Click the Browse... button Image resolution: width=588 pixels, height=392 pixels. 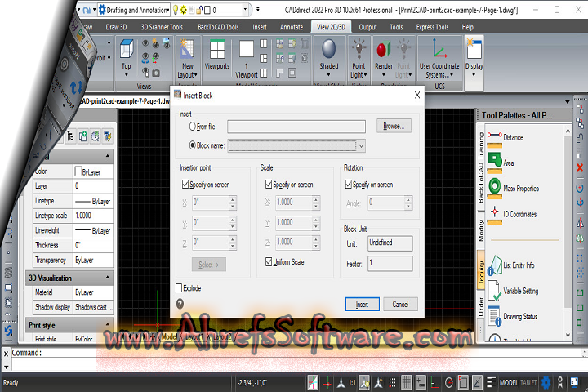pyautogui.click(x=394, y=127)
